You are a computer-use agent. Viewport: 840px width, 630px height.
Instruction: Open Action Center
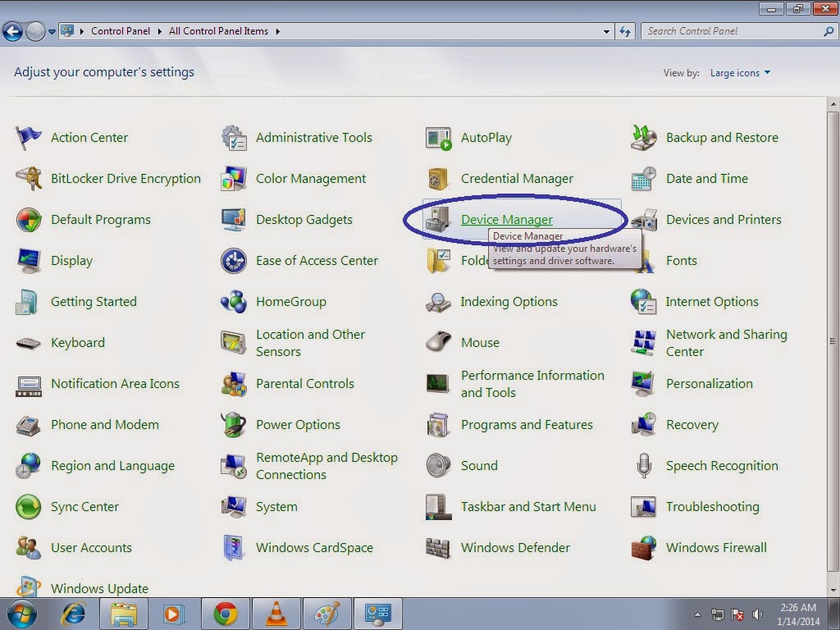coord(89,137)
